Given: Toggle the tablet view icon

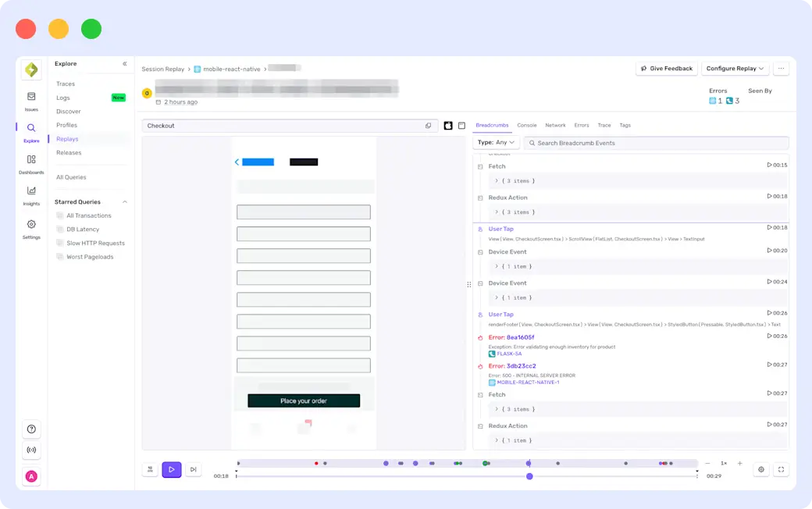Looking at the screenshot, I should [x=461, y=126].
